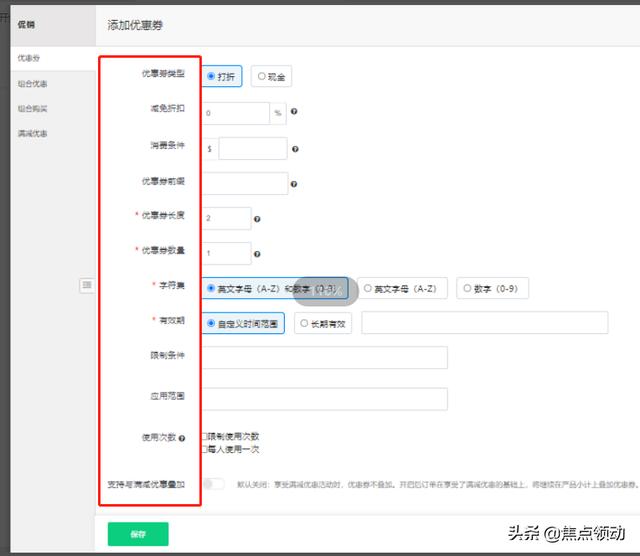Click the green 保存 button
The width and height of the screenshot is (640, 556).
[138, 534]
